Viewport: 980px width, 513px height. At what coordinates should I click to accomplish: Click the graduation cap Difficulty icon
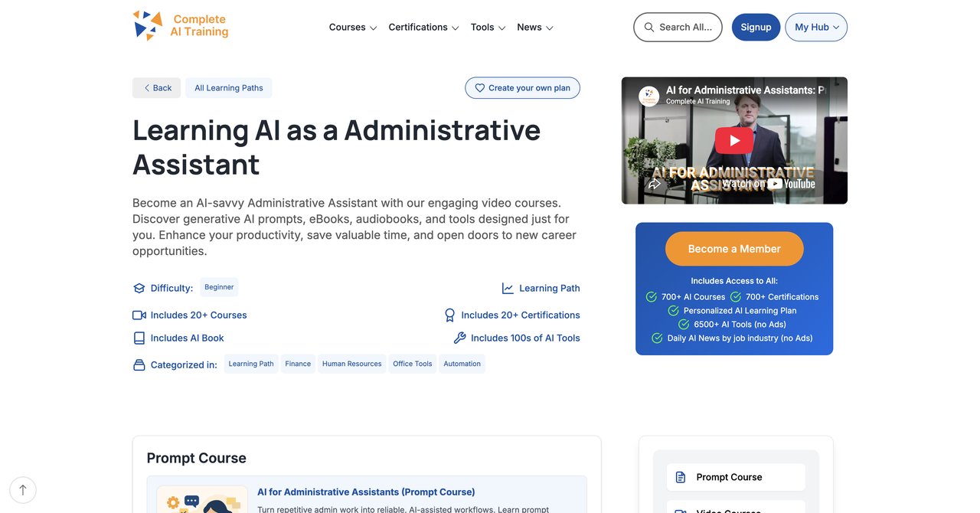click(x=139, y=289)
